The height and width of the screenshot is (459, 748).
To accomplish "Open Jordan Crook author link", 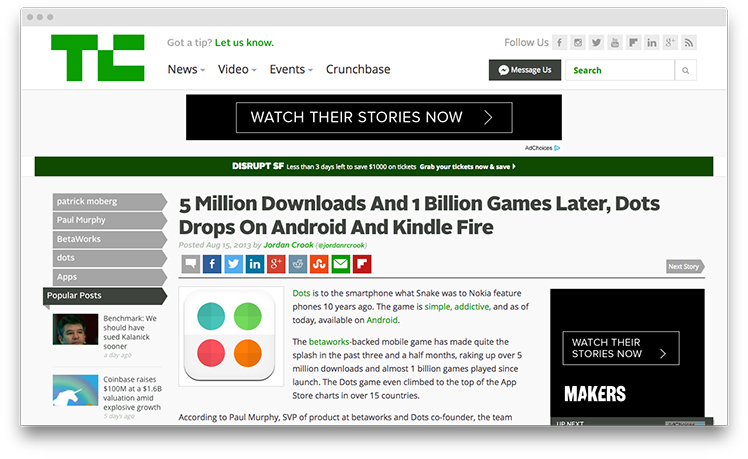I will tap(288, 245).
